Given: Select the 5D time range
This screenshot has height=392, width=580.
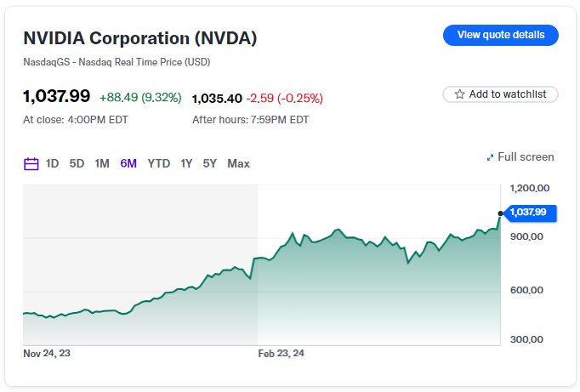Looking at the screenshot, I should 77,163.
